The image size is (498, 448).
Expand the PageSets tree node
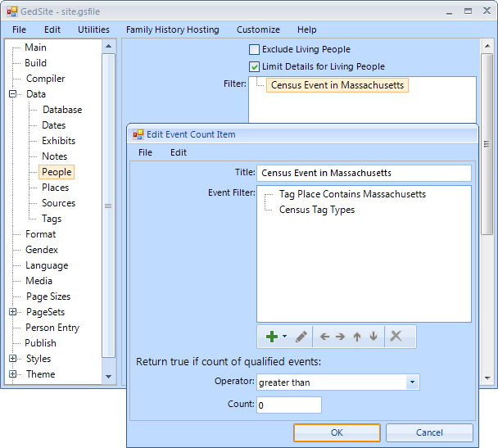pos(13,312)
